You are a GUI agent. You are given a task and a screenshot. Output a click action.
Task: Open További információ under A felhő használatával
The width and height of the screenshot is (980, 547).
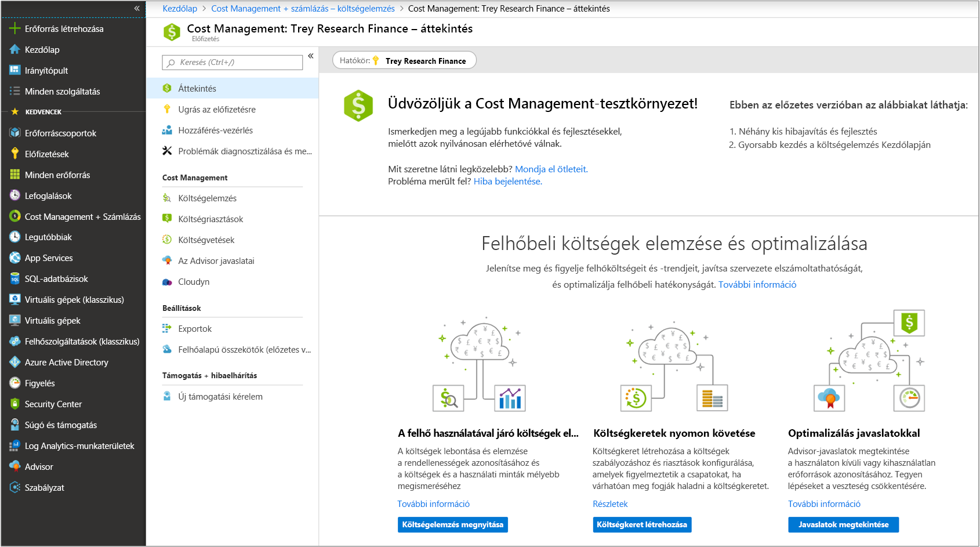pos(433,504)
